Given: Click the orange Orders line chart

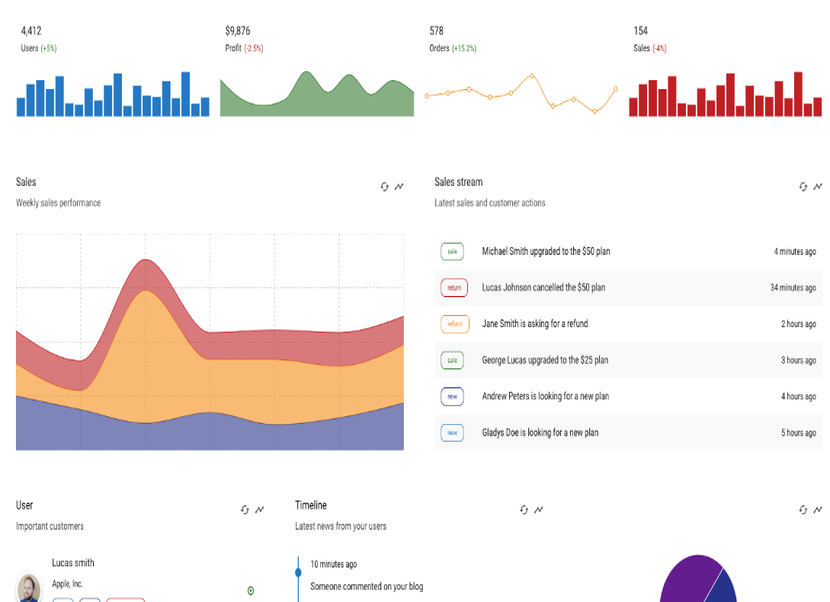Looking at the screenshot, I should tap(521, 94).
